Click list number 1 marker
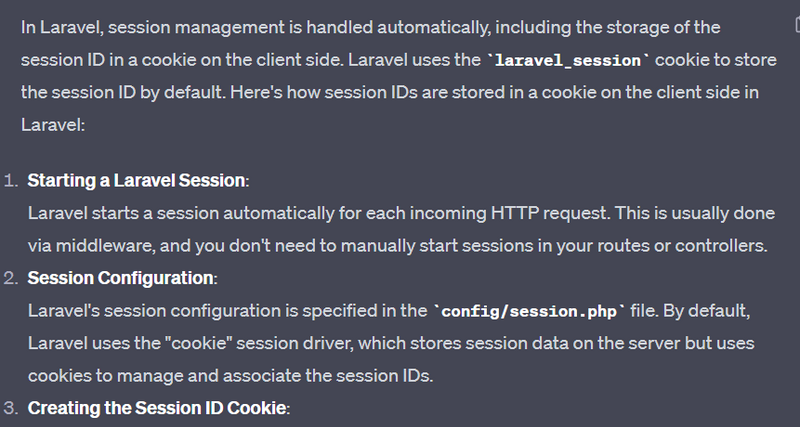 (x=11, y=181)
